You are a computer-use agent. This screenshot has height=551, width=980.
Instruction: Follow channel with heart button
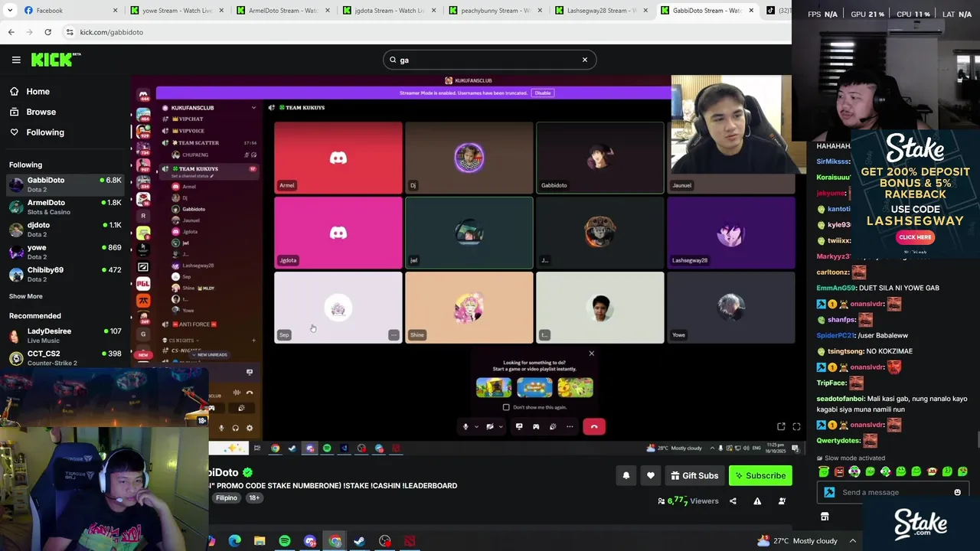tap(651, 475)
